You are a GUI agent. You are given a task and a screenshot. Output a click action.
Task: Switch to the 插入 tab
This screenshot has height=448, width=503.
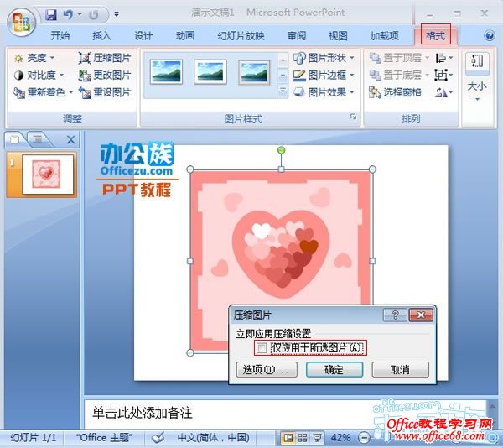pyautogui.click(x=101, y=35)
